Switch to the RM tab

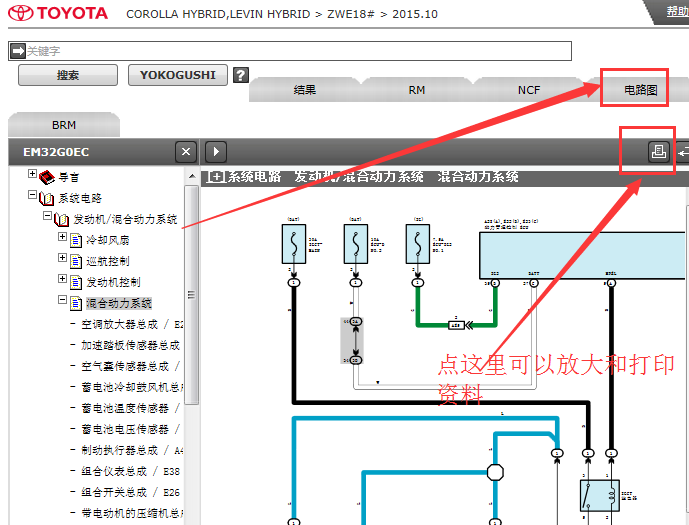point(417,90)
